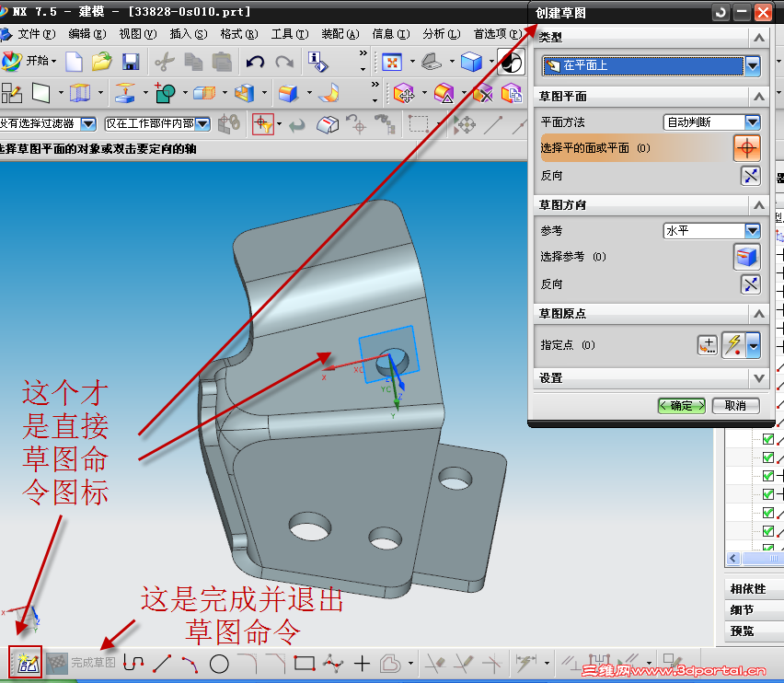Collapse the 草图原点 section

pyautogui.click(x=759, y=314)
